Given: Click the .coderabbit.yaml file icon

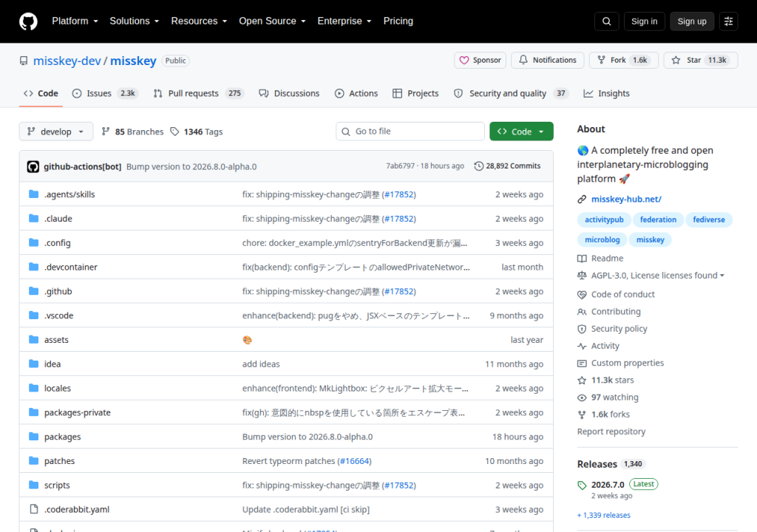Looking at the screenshot, I should coord(33,509).
